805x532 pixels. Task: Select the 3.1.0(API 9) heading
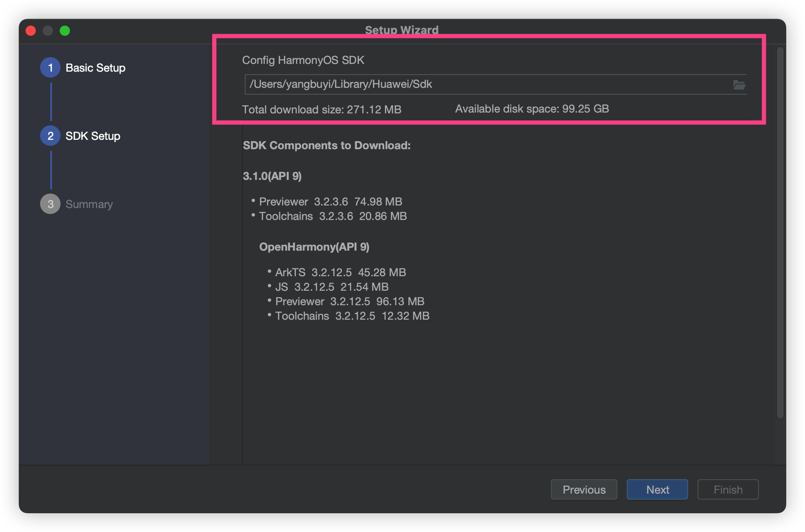[x=272, y=176]
